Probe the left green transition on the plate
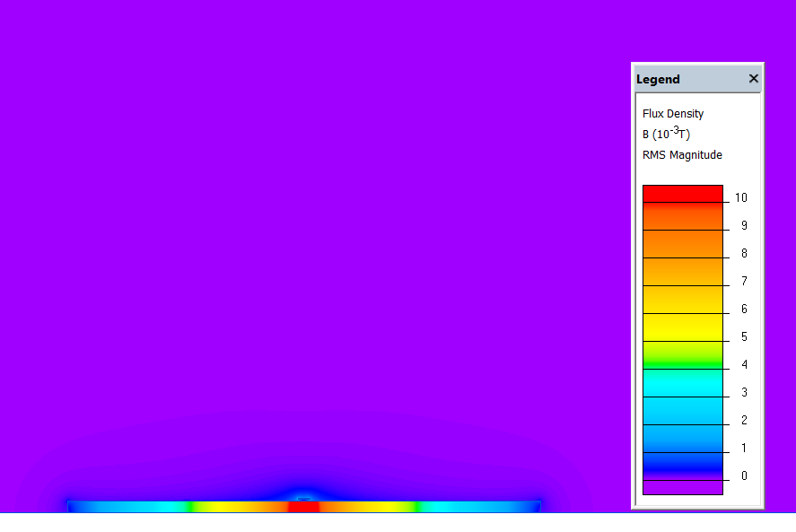Screen dimensions: 796x532 click(192, 507)
